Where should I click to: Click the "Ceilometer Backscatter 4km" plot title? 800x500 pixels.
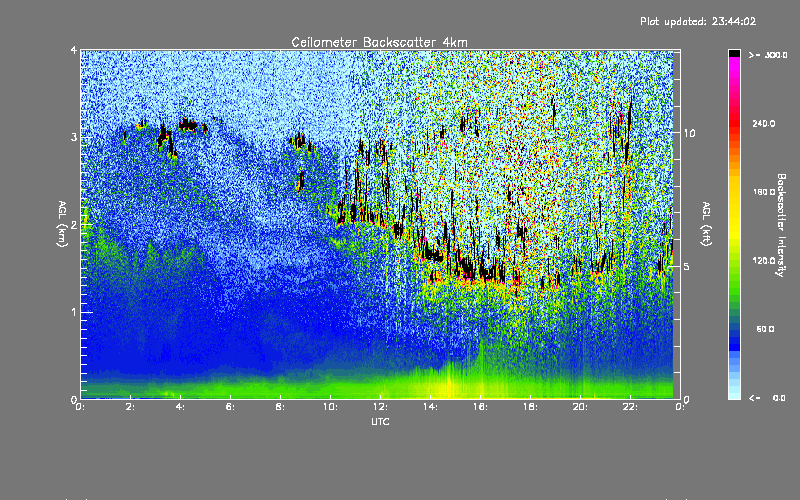(x=379, y=42)
